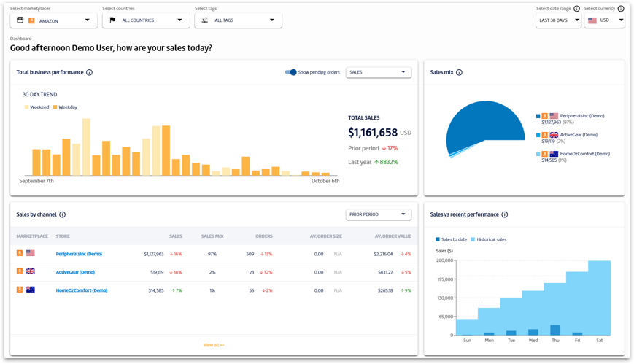Click US flag in Sales mix legend
Screen dimensions: 634x364
pos(554,116)
